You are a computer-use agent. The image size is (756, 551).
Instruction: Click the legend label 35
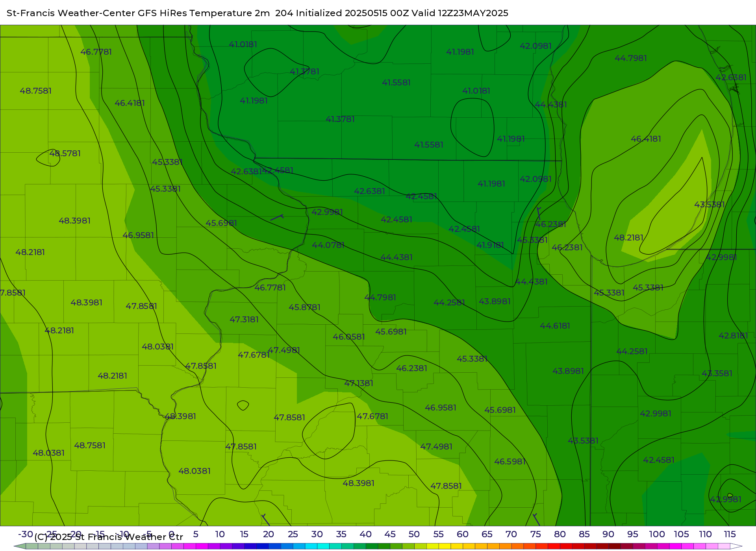tap(341, 534)
